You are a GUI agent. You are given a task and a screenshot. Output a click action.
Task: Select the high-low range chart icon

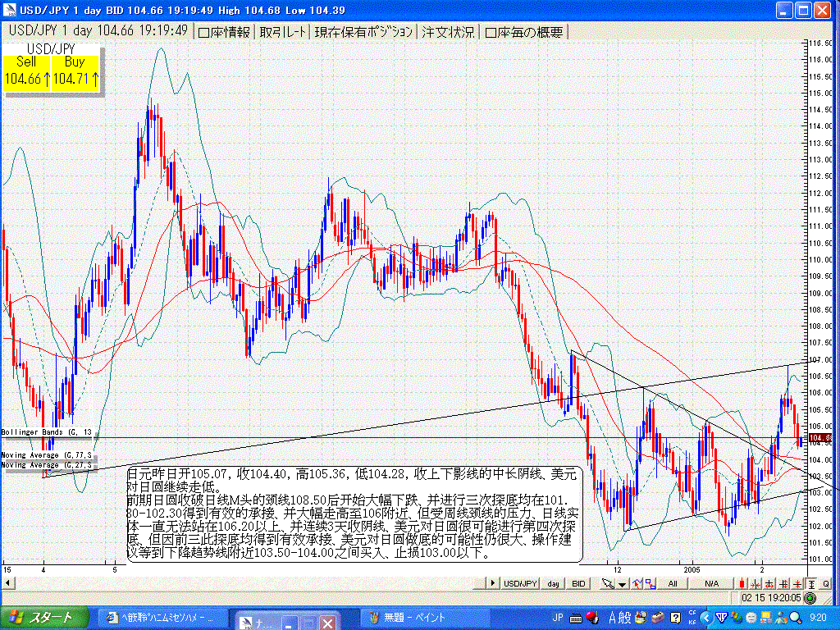pos(810,583)
